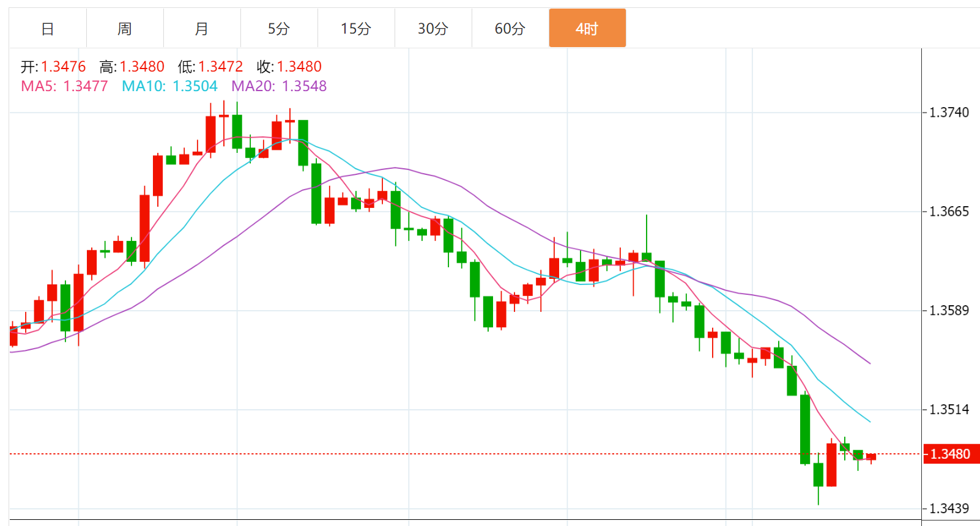Select the 周 weekly timeframe tab
The width and height of the screenshot is (980, 526).
coord(125,28)
